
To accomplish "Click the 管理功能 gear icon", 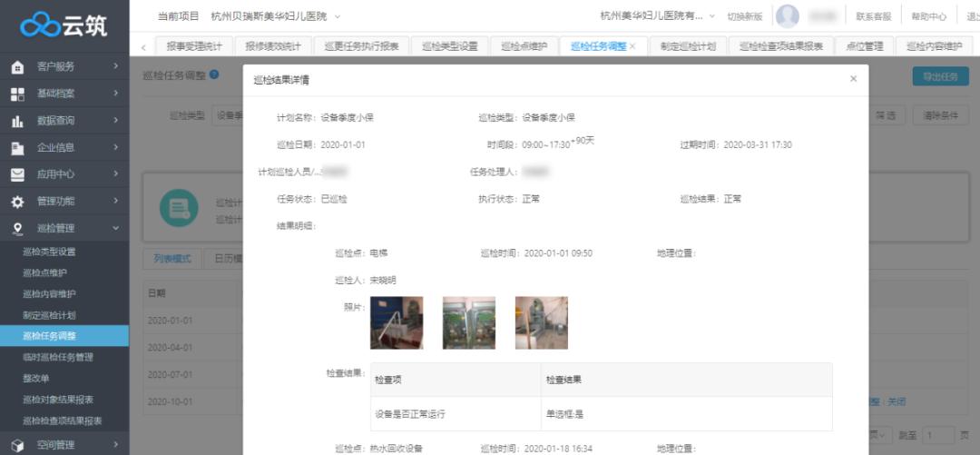I will point(18,202).
